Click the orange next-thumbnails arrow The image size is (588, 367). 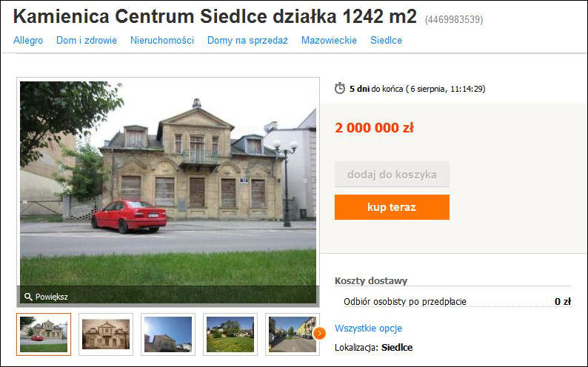click(319, 333)
